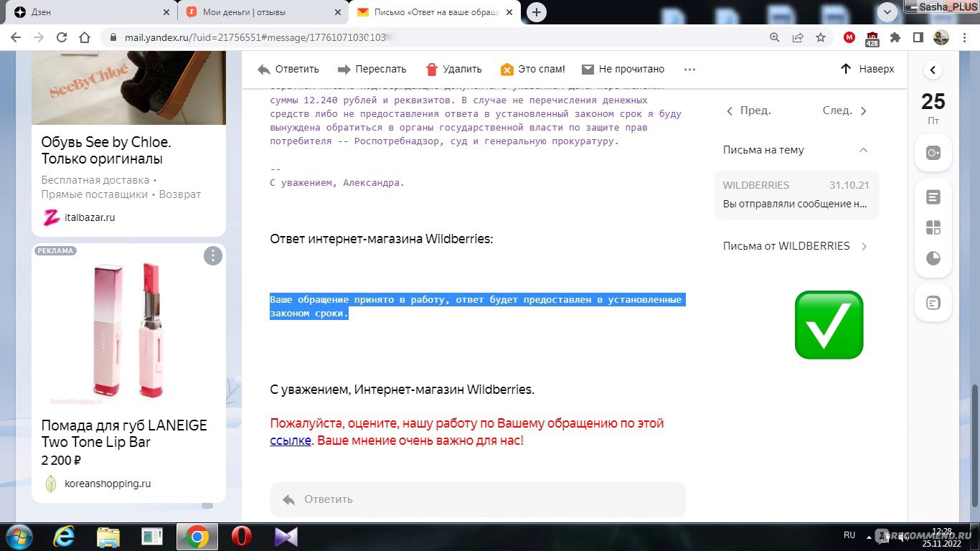Screen dimensions: 980x551
Task: Delete the email with Удалить
Action: 453,69
